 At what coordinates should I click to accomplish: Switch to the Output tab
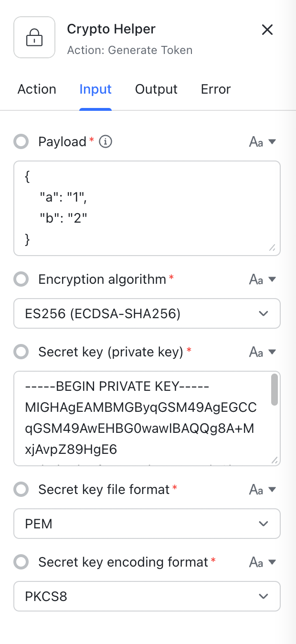156,89
